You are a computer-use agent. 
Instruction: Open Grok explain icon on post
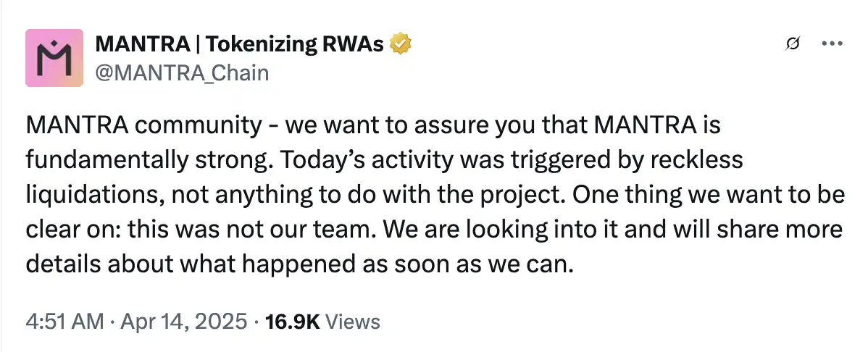pos(792,45)
